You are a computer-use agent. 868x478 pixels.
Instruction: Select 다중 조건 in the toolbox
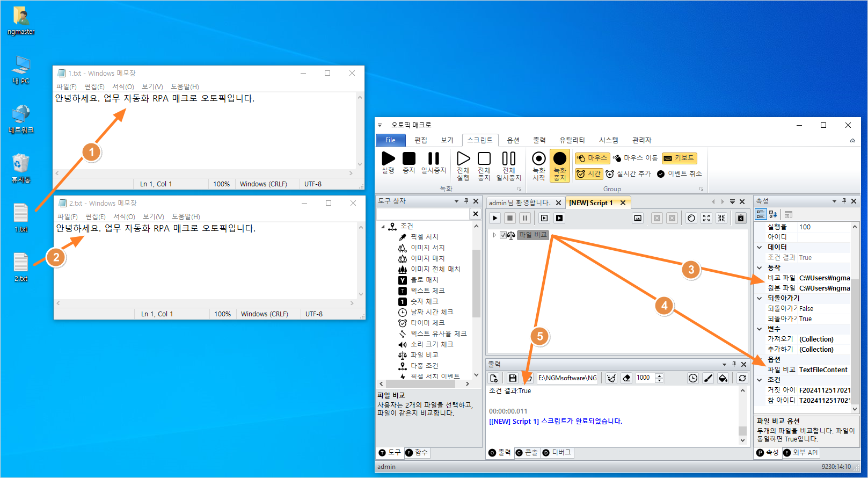click(425, 366)
